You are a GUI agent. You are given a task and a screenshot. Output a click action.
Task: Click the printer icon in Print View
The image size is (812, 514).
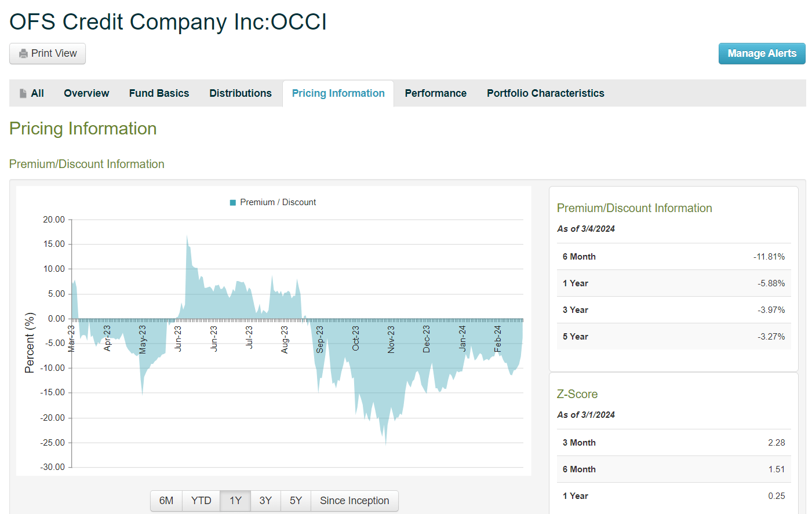pos(23,53)
